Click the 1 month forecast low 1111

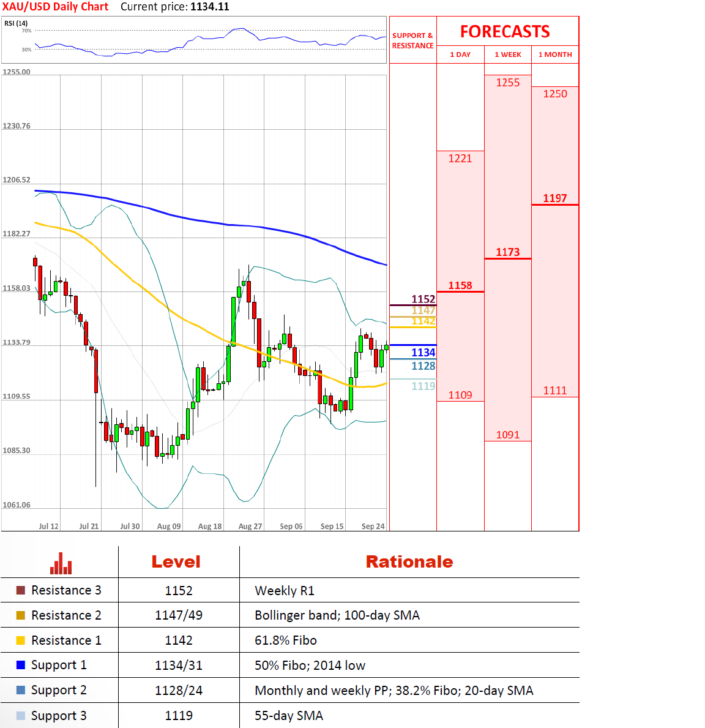point(555,390)
